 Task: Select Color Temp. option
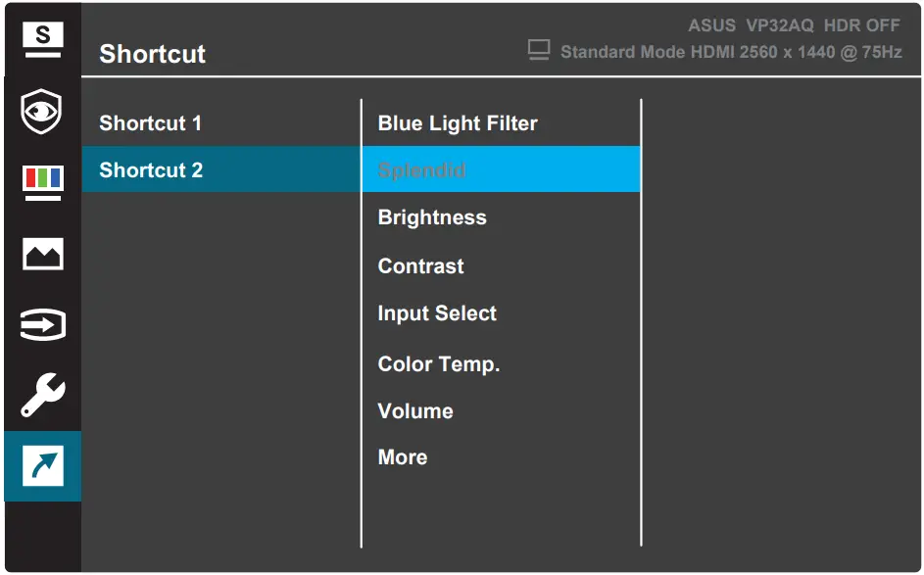[439, 363]
